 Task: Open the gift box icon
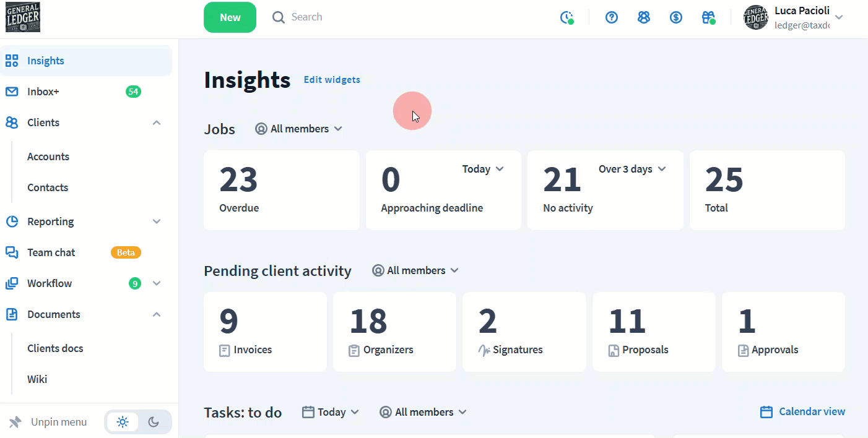pos(708,17)
